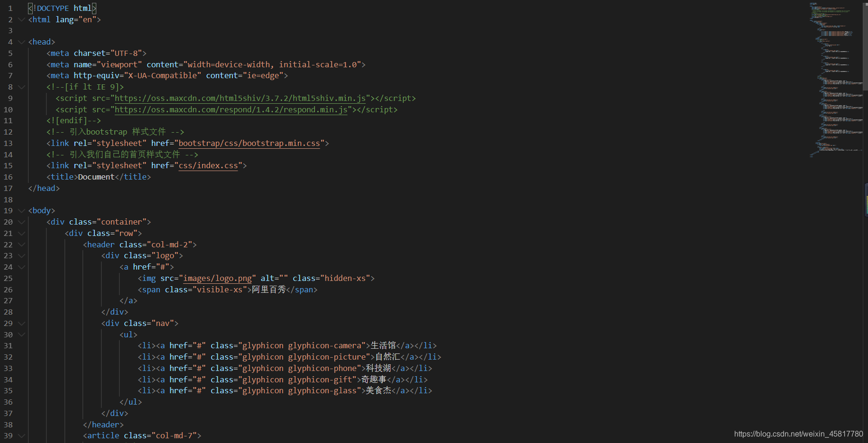The image size is (868, 443).
Task: Collapse the html tag fold on line 2
Action: [21, 19]
